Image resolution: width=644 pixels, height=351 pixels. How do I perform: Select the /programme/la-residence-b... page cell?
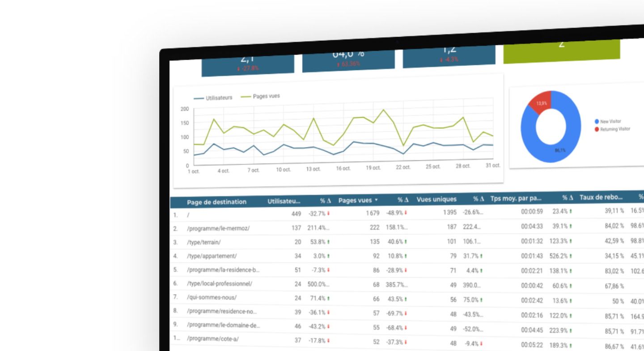tap(223, 270)
